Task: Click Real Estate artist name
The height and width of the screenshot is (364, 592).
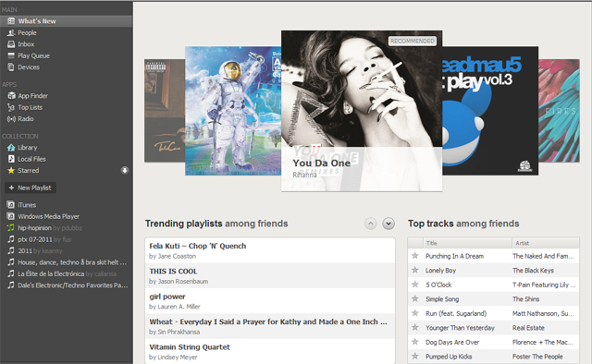Action: click(x=528, y=328)
